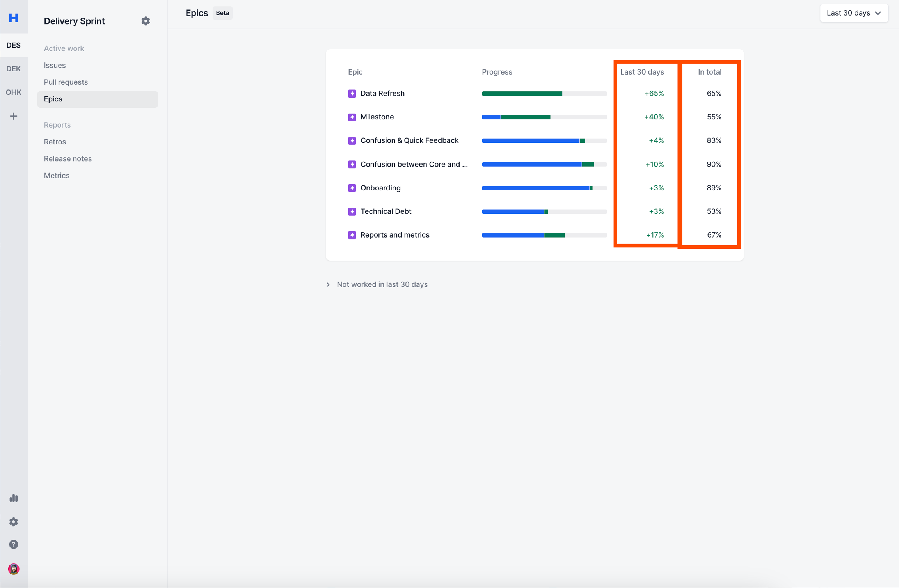Image resolution: width=899 pixels, height=588 pixels.
Task: Click the Technical Debt epic lightning icon
Action: [352, 211]
